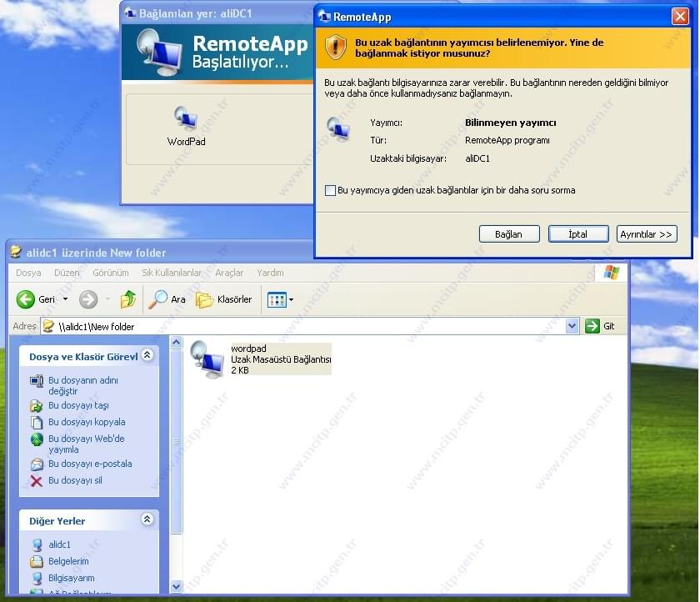Click the e-mail envelope icon
Viewport: 700px width, 602px height.
pyautogui.click(x=37, y=464)
